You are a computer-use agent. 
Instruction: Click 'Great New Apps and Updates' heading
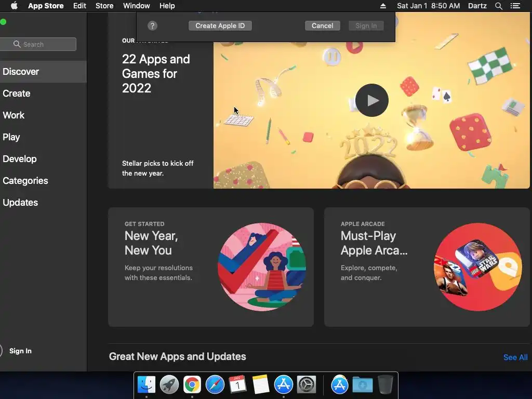[178, 356]
